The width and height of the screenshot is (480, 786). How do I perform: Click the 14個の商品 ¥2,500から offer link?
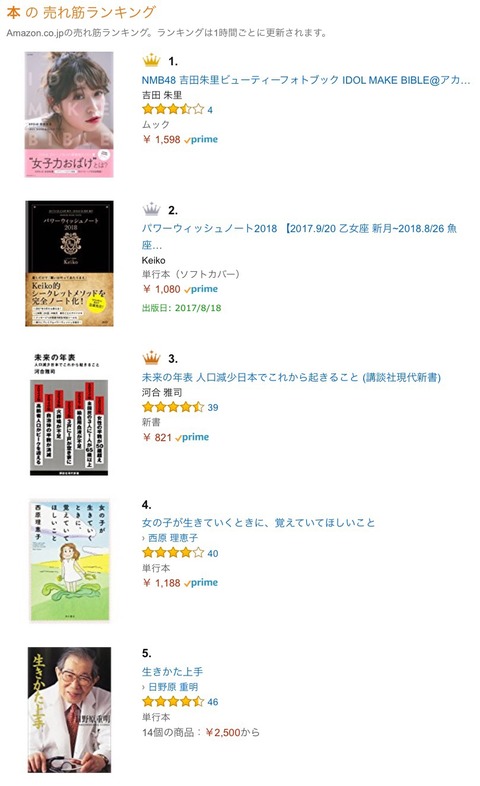tap(201, 732)
